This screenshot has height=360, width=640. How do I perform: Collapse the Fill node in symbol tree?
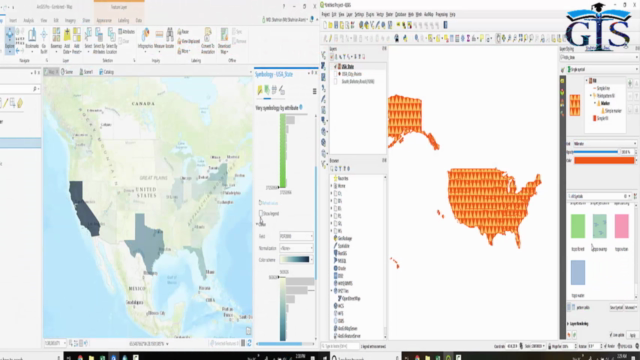coord(587,81)
